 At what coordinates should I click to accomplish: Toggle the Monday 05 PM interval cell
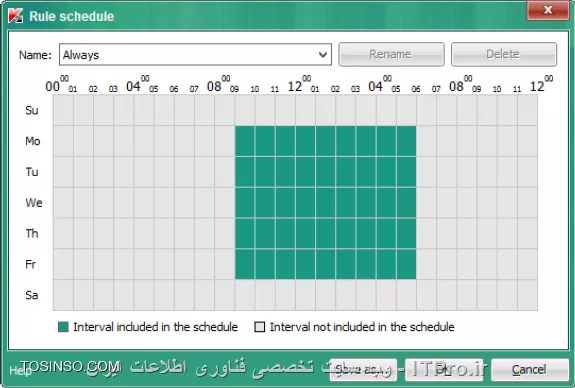click(x=406, y=141)
